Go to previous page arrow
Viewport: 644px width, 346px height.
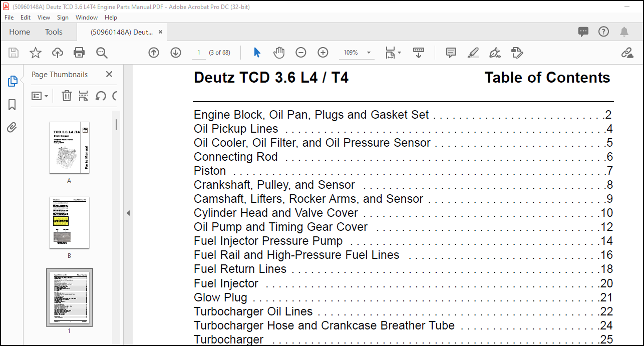tap(154, 53)
